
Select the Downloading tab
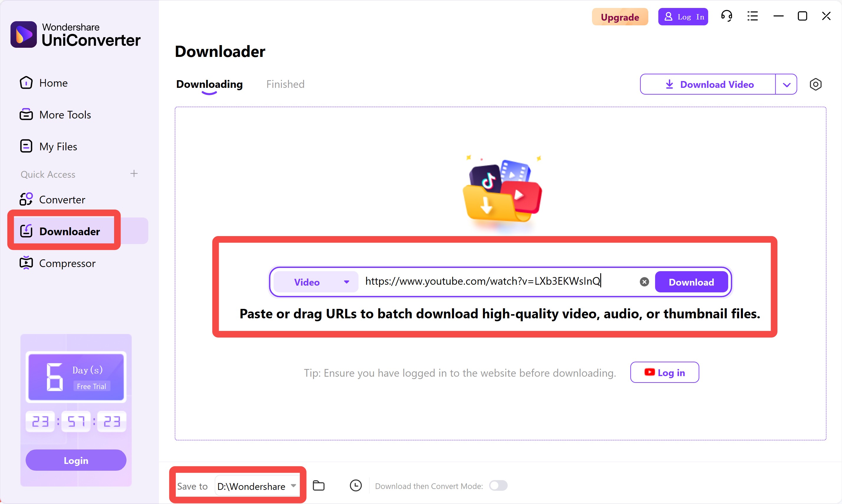coord(209,84)
